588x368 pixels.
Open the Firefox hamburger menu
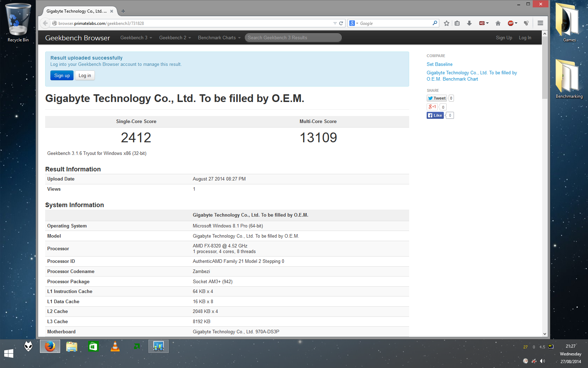(x=540, y=23)
